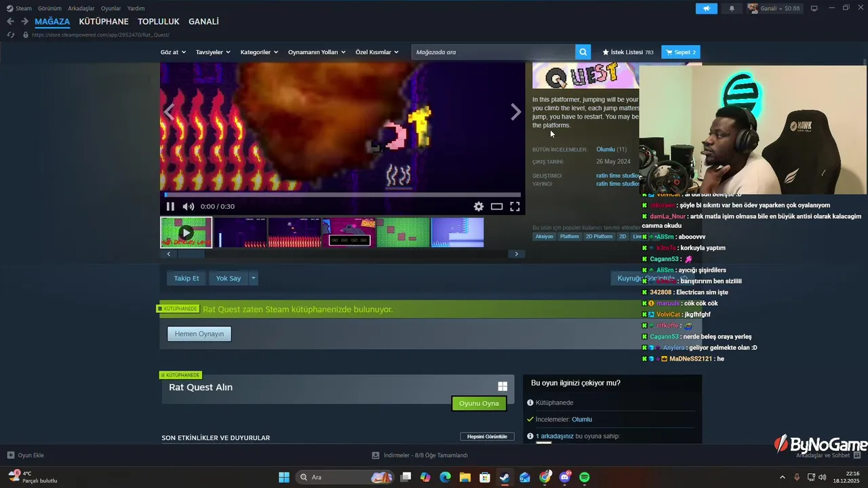Open Spotify from taskbar

[x=585, y=477]
